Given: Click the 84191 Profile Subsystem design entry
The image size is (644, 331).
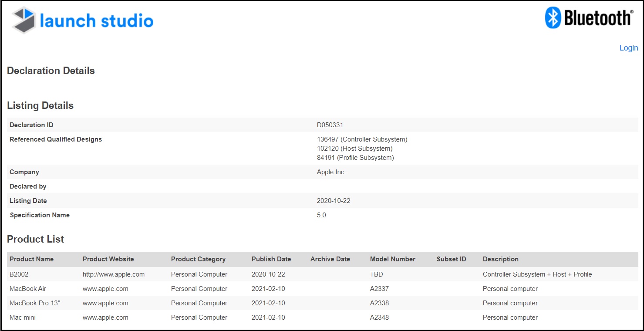Looking at the screenshot, I should coord(355,158).
